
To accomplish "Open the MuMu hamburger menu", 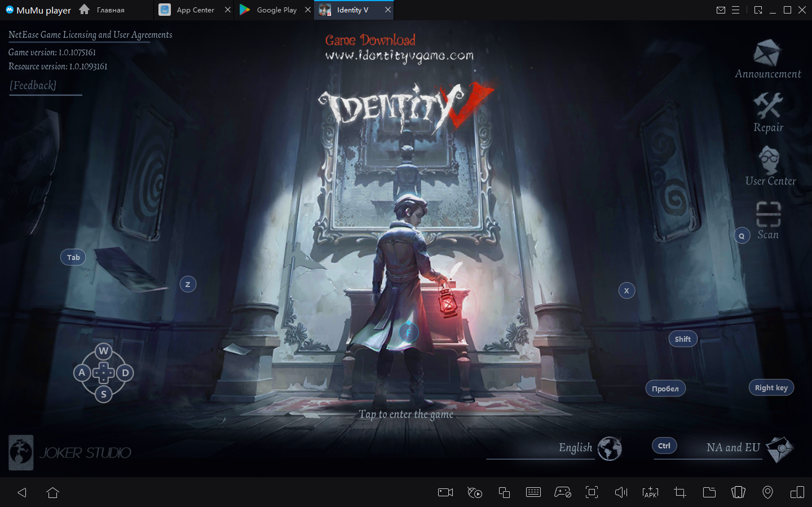I will tap(735, 10).
